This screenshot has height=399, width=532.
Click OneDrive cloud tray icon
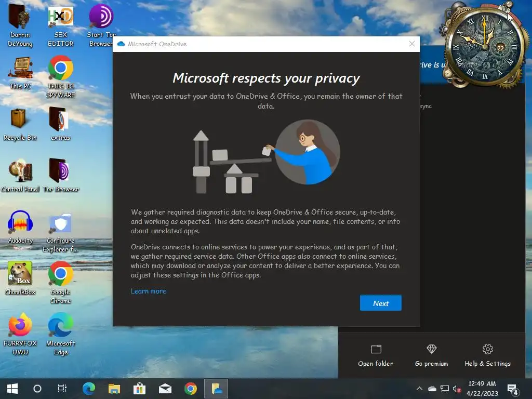[x=432, y=389]
